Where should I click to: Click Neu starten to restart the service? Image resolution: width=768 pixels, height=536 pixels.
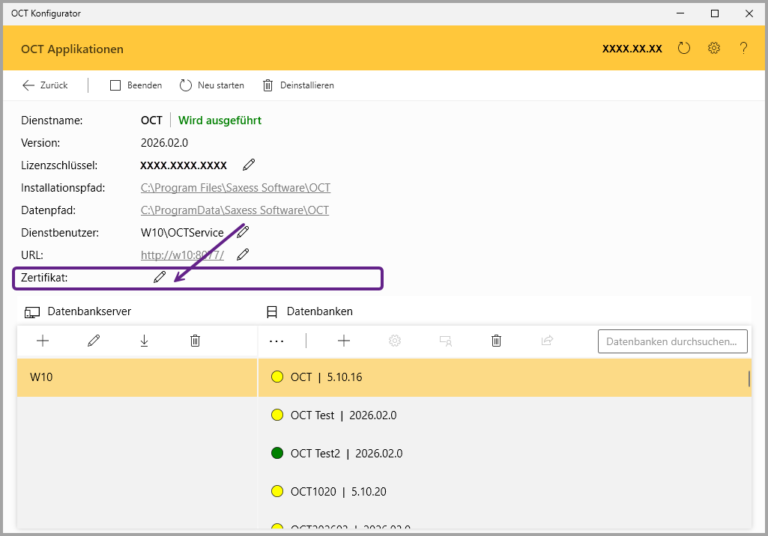(211, 85)
